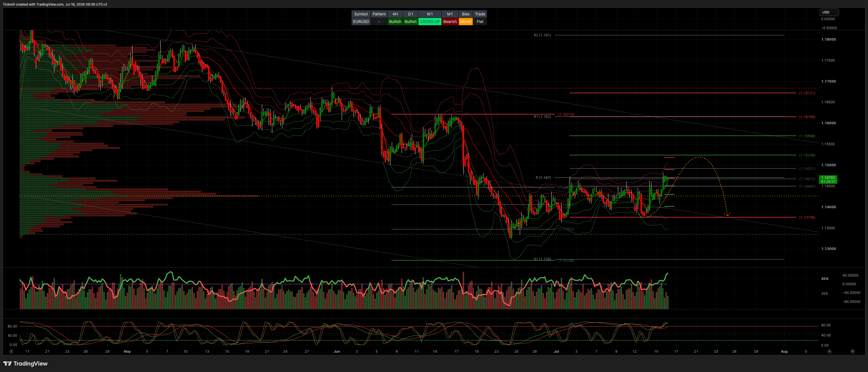Click the Jul label on the time axis
This screenshot has height=372, width=868.
pyautogui.click(x=556, y=352)
